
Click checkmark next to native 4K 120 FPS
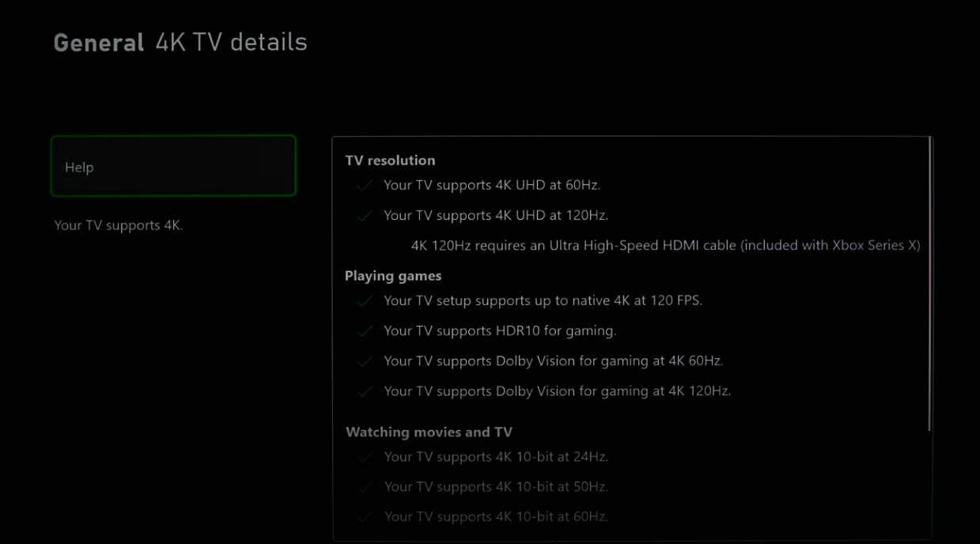coord(365,301)
